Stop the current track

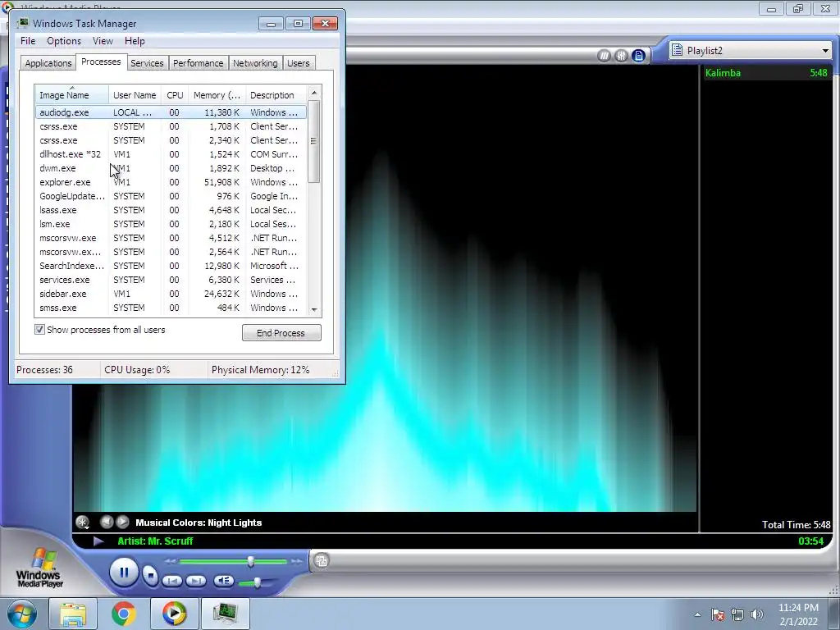point(151,576)
